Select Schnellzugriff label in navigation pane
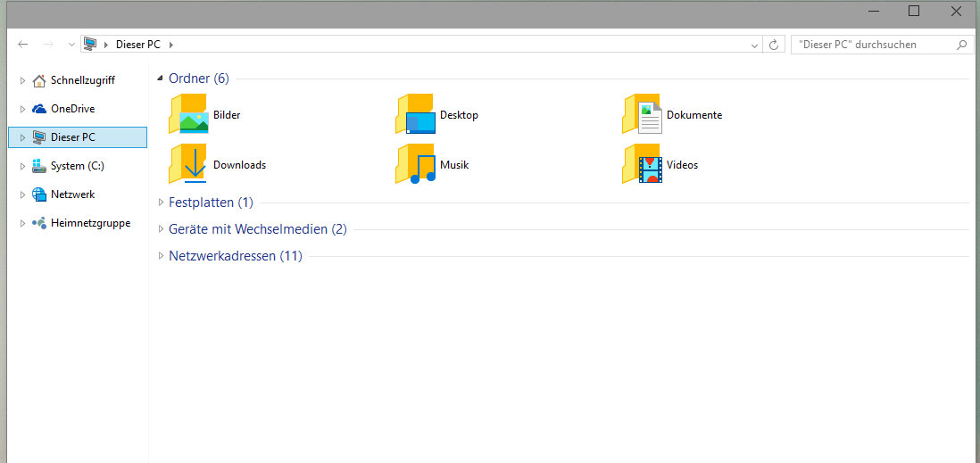This screenshot has width=980, height=463. (82, 80)
